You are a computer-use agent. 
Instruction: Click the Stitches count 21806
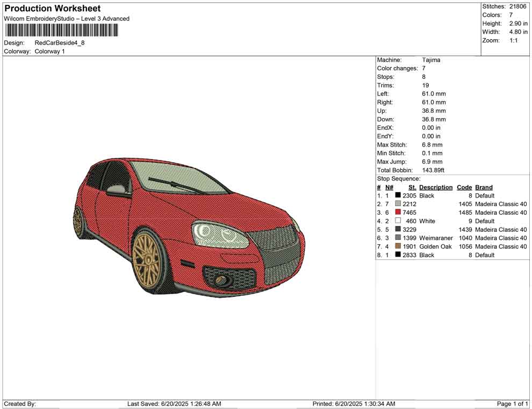tap(518, 6)
